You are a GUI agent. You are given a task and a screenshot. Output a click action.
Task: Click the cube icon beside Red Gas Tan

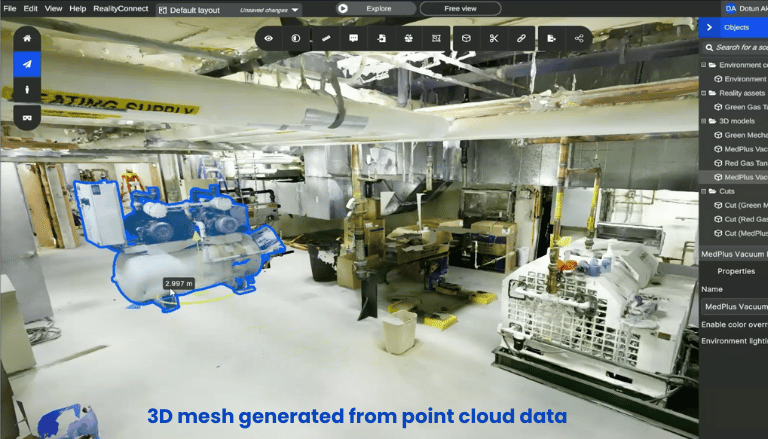tap(718, 163)
